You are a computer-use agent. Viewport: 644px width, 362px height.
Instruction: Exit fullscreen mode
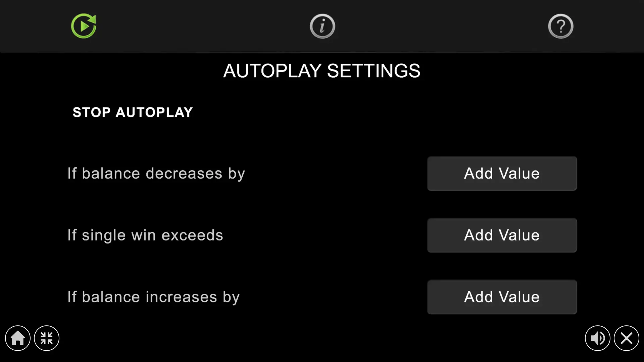tap(47, 338)
